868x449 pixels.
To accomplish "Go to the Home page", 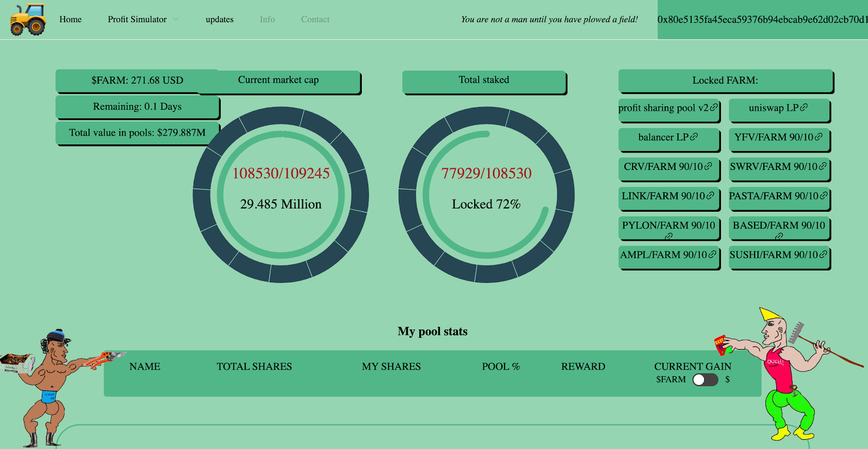I will click(71, 20).
